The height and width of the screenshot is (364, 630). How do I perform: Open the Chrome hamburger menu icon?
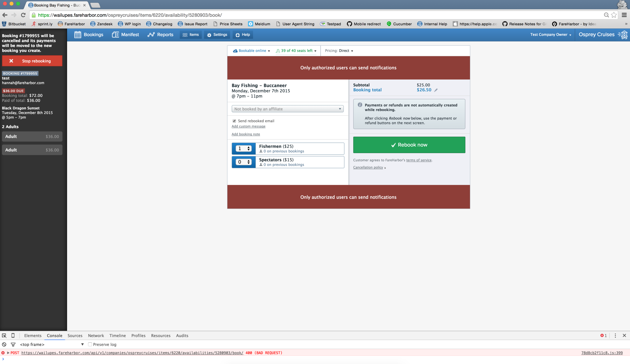click(x=624, y=15)
